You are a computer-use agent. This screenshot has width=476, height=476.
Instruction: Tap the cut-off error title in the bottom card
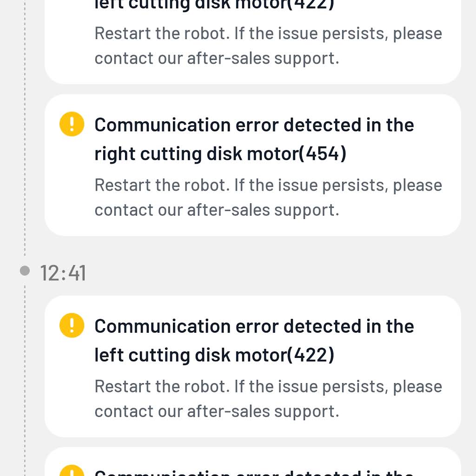pyautogui.click(x=254, y=472)
